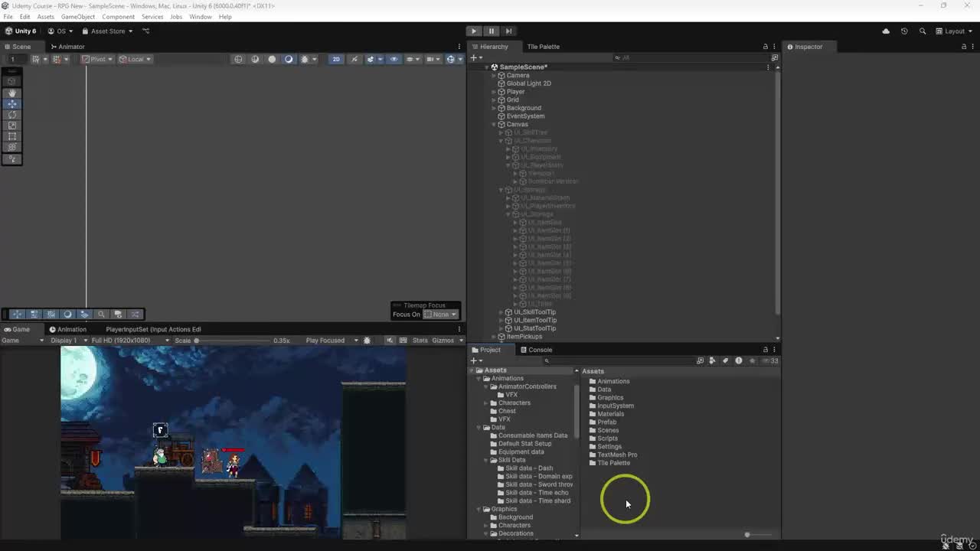Open the GameObject menu
Screen dimensions: 980x551
pyautogui.click(x=78, y=17)
